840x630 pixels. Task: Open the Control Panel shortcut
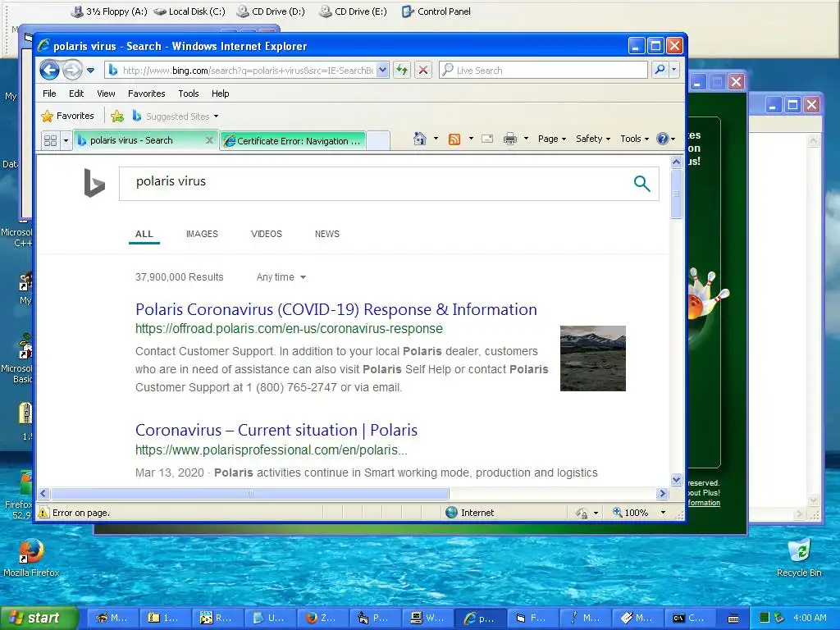tap(436, 11)
